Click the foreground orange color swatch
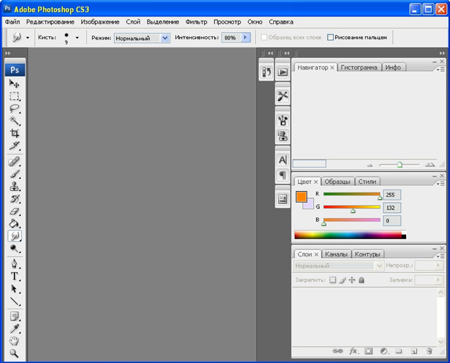 tap(301, 197)
